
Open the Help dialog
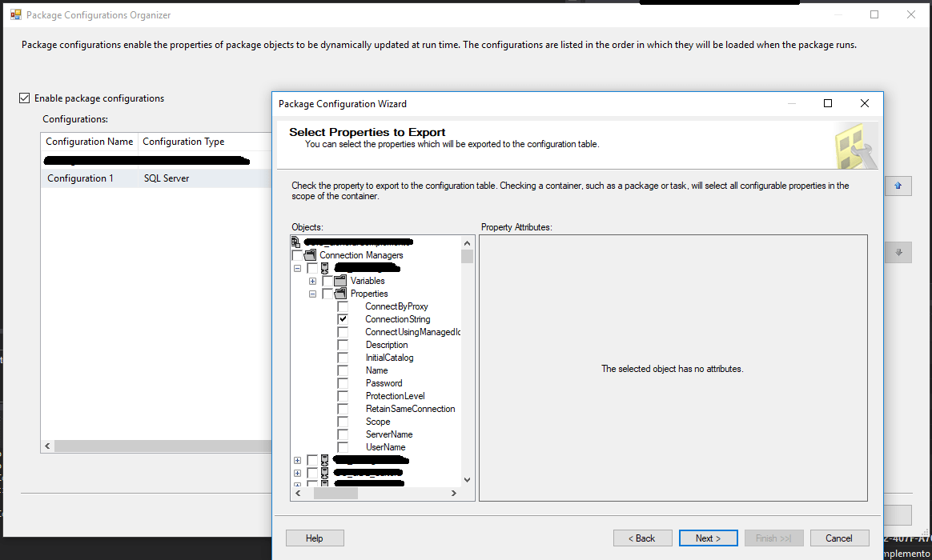[x=315, y=538]
